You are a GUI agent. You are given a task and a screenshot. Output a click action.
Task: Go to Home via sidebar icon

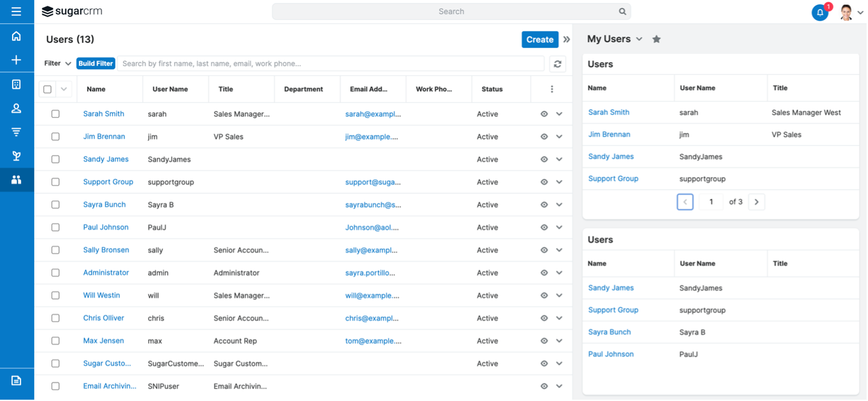click(16, 37)
